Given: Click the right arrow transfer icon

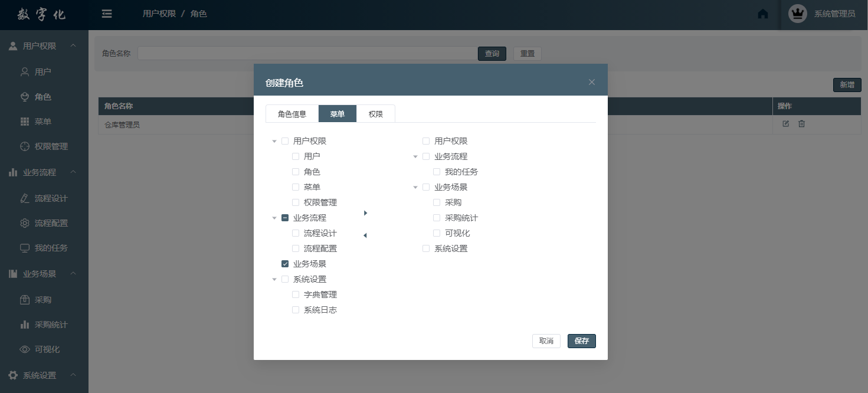Looking at the screenshot, I should [x=365, y=213].
